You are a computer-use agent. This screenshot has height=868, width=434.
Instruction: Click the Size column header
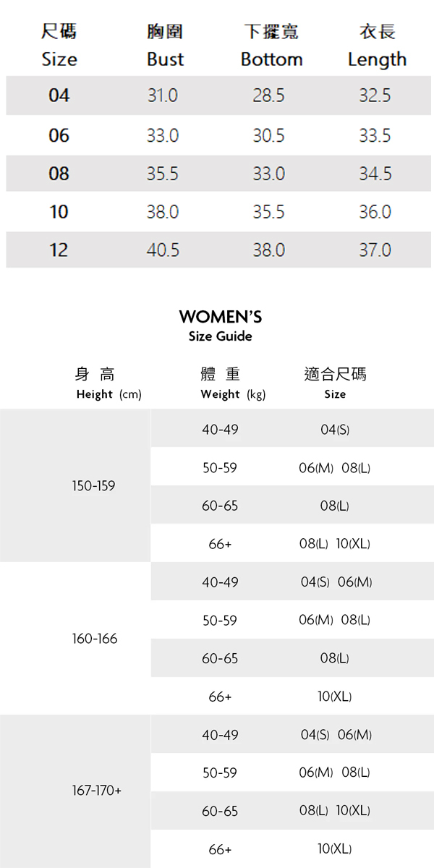pos(59,46)
